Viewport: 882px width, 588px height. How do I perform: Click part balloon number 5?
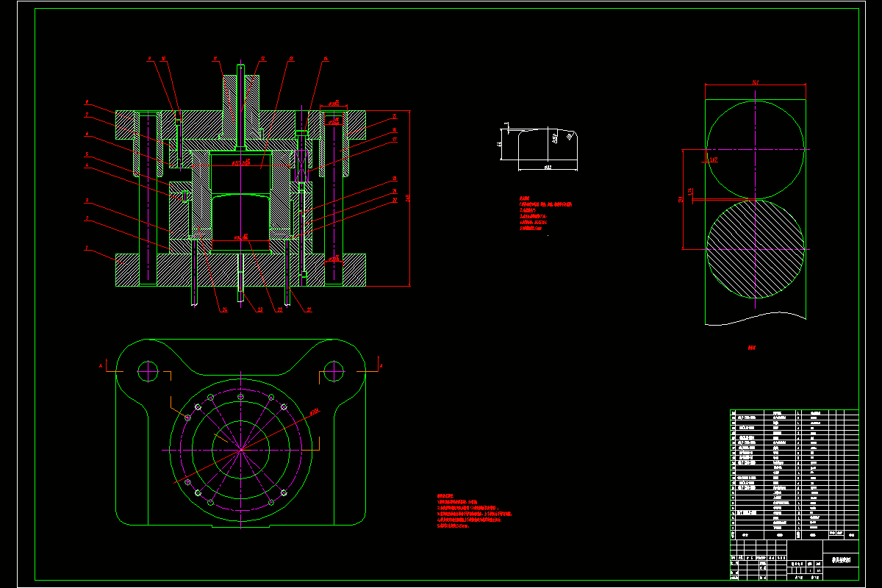tap(87, 154)
